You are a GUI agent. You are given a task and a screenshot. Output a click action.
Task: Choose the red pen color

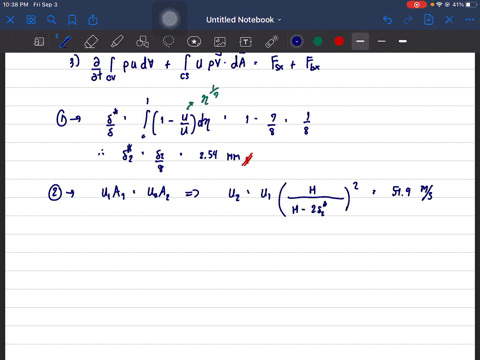pyautogui.click(x=339, y=41)
